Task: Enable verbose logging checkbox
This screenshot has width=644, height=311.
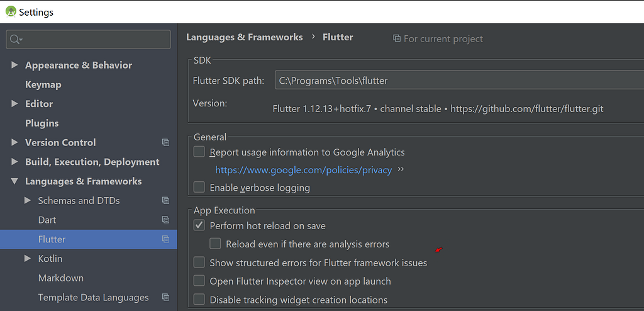Action: click(199, 188)
